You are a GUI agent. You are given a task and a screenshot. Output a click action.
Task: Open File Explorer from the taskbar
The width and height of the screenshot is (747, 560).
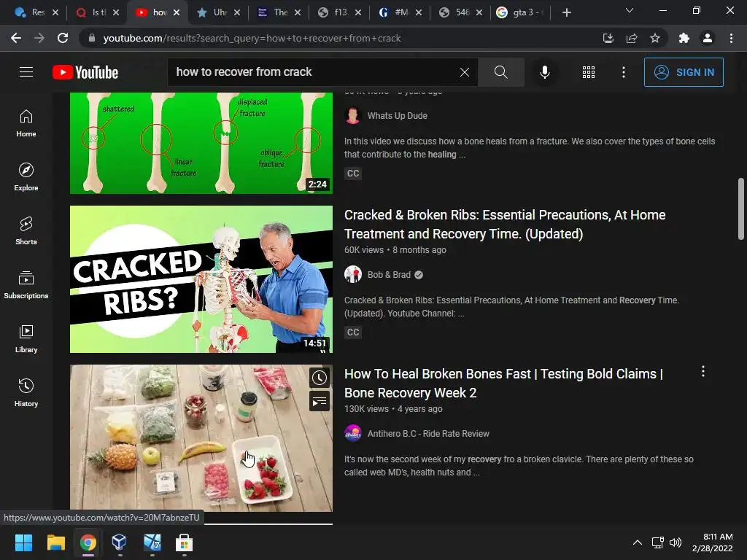[55, 542]
